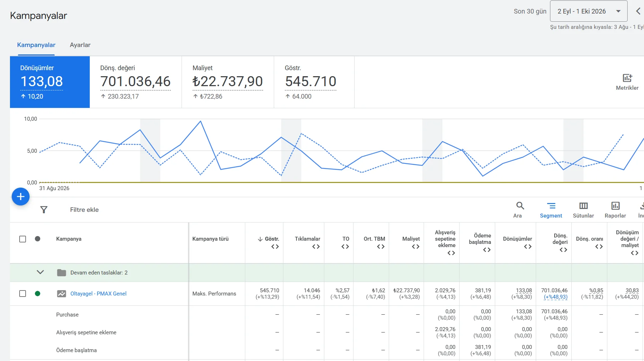
Task: Toggle the select-all campaigns checkbox
Action: [22, 239]
